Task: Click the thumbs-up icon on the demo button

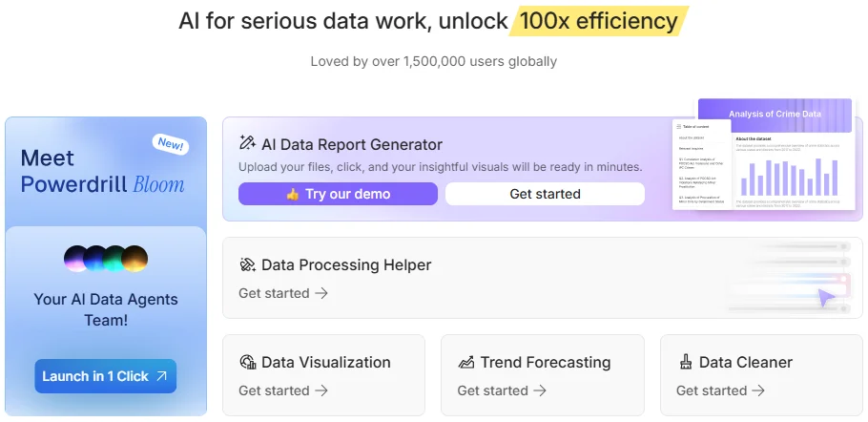Action: [x=293, y=194]
